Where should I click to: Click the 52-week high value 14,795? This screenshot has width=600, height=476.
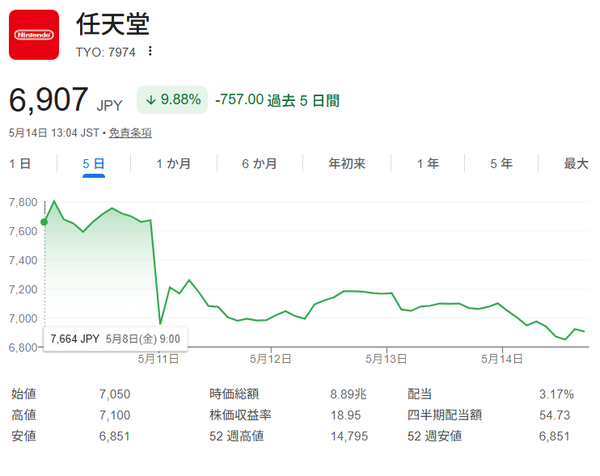(349, 436)
